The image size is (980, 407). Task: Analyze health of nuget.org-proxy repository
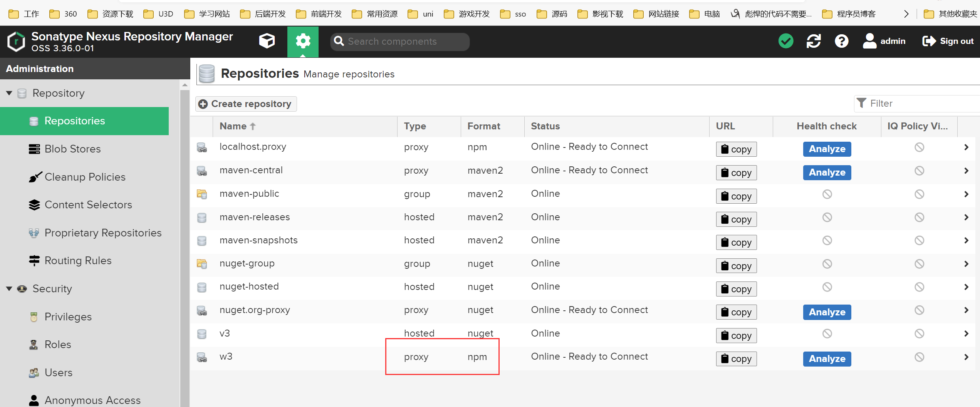827,312
